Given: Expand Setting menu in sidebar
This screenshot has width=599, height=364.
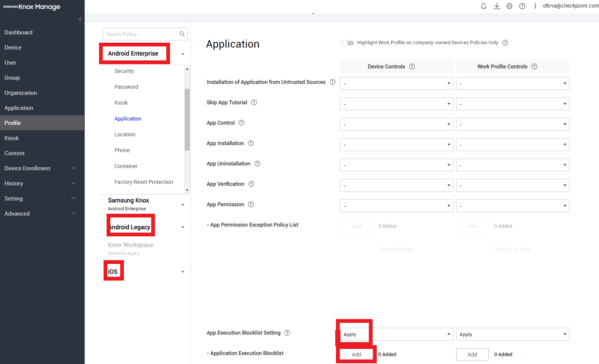Looking at the screenshot, I should tap(74, 198).
